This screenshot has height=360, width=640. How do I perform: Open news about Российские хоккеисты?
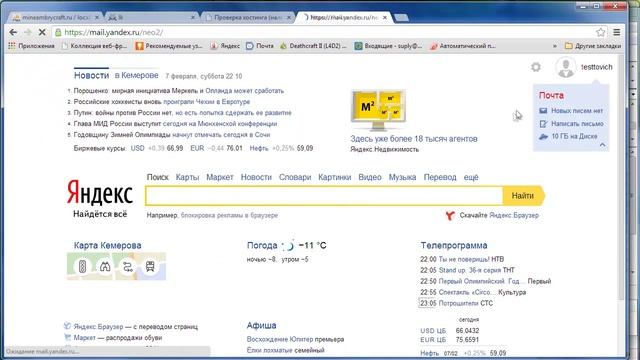(x=162, y=102)
